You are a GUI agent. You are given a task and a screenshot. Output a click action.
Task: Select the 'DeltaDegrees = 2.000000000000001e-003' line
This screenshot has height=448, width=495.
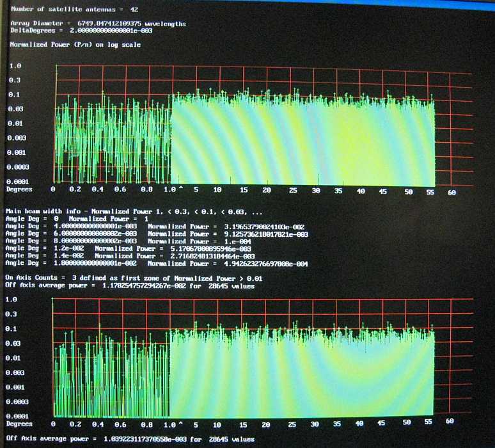tap(81, 30)
